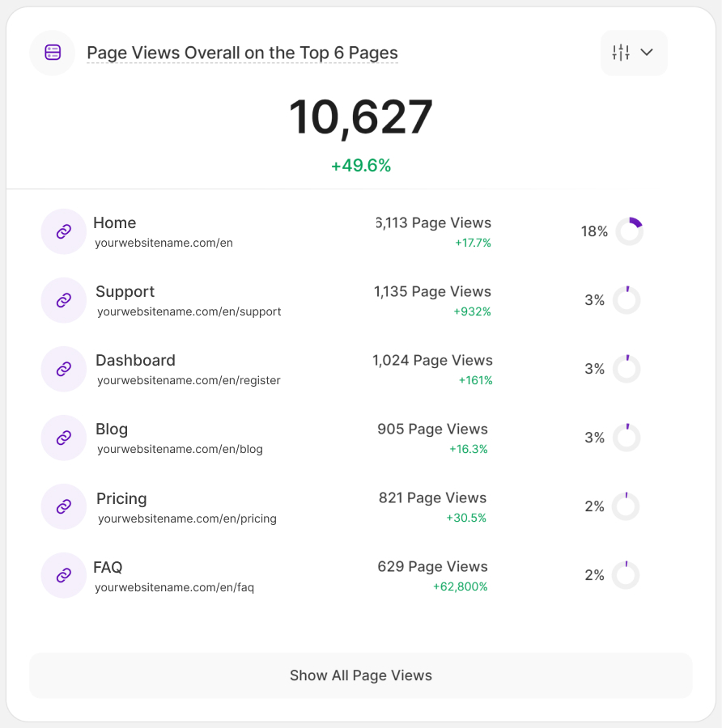Click the Show All Page Views button
The width and height of the screenshot is (722, 728).
click(x=361, y=675)
